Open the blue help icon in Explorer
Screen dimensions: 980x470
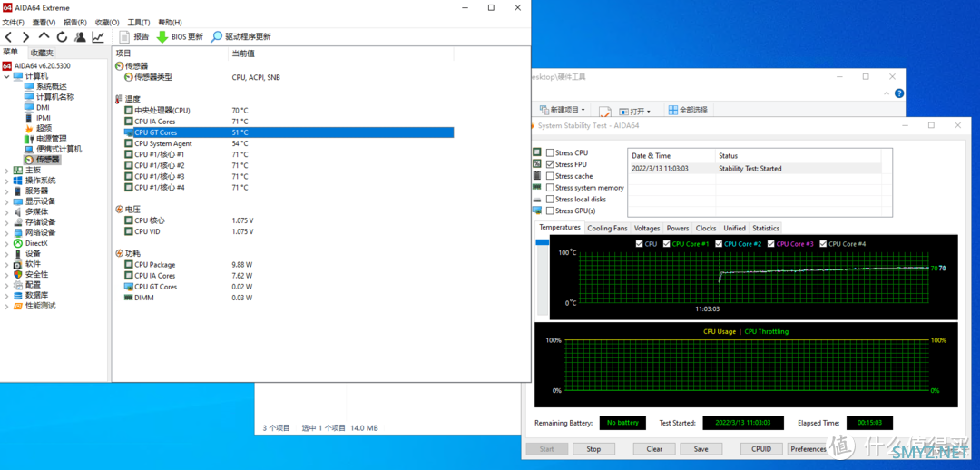coord(899,93)
